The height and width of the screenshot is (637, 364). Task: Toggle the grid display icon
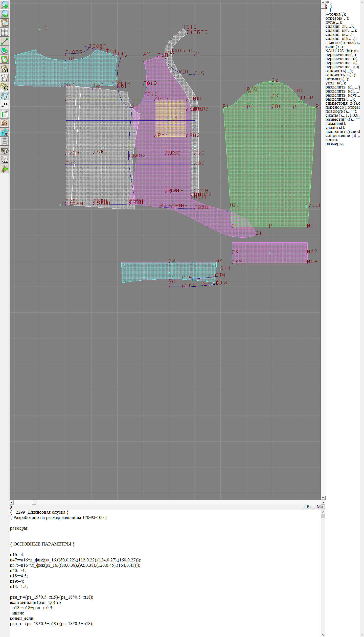point(5,32)
